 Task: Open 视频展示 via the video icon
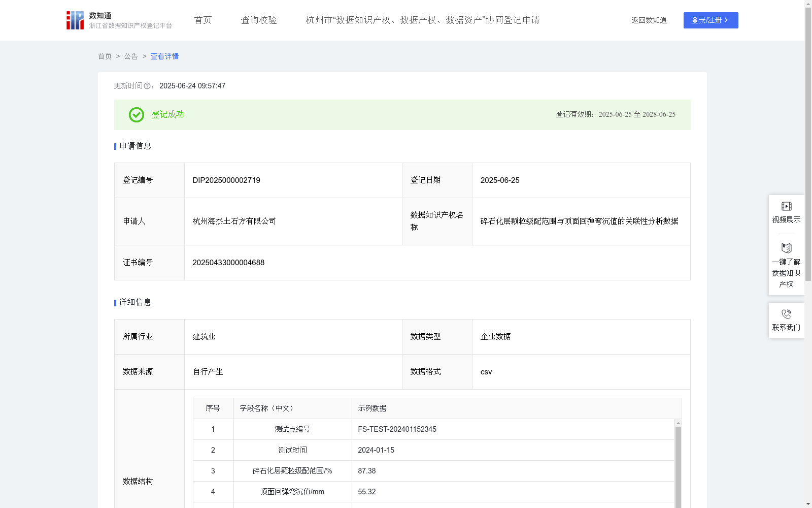point(786,206)
